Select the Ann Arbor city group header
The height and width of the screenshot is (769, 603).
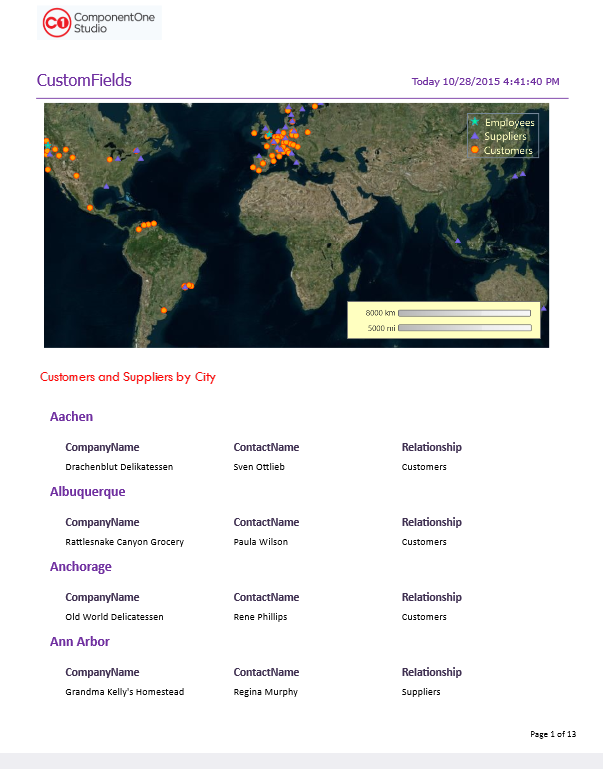(x=79, y=642)
